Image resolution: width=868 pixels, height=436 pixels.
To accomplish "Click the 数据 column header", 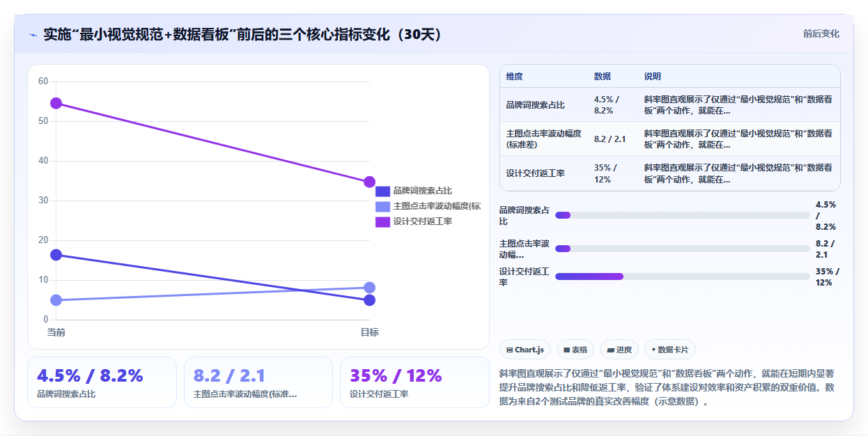I will [x=603, y=76].
